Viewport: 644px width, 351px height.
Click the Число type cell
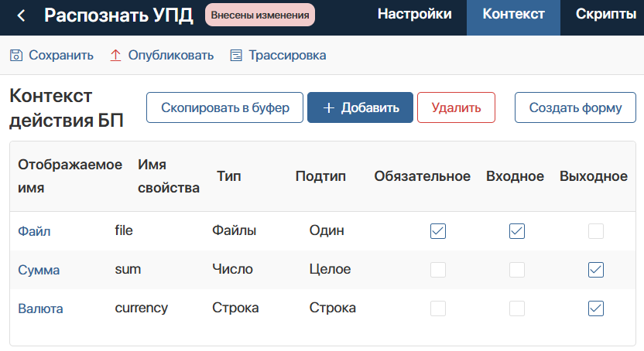point(232,269)
